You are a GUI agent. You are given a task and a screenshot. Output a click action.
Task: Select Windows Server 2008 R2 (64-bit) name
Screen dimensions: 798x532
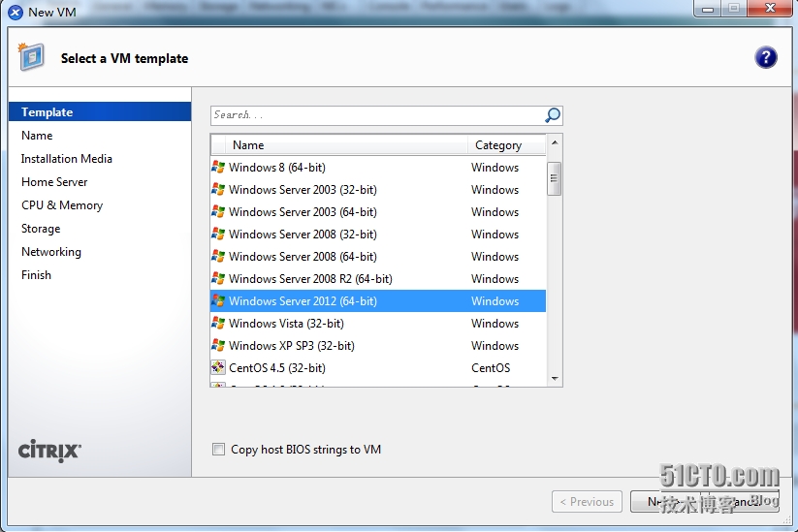(x=310, y=279)
